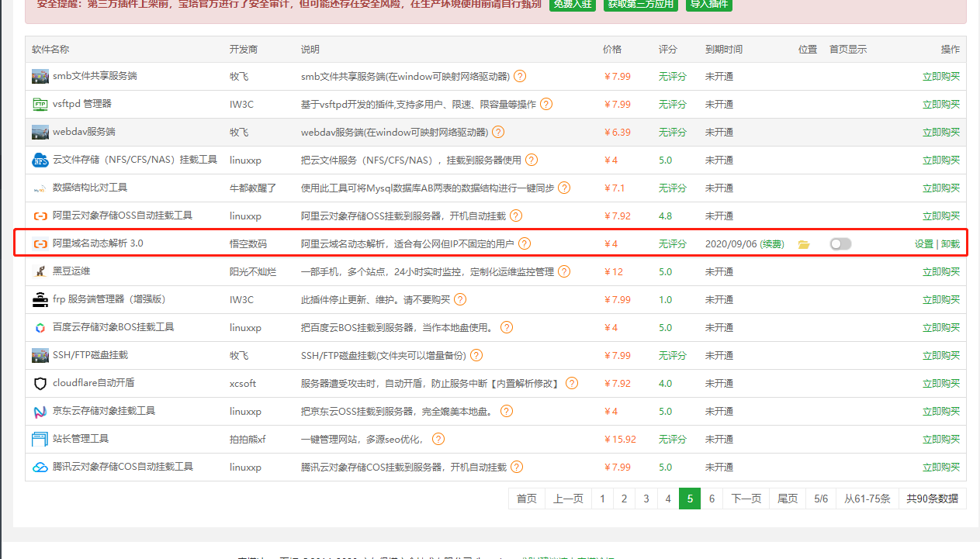The width and height of the screenshot is (980, 559).
Task: Click 立即购买 for 黑豆运维
Action: point(941,272)
